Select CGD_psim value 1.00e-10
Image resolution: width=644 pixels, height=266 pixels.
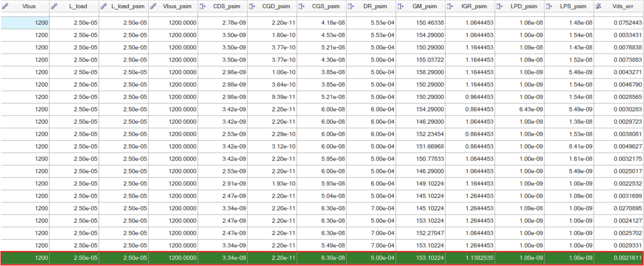[283, 72]
